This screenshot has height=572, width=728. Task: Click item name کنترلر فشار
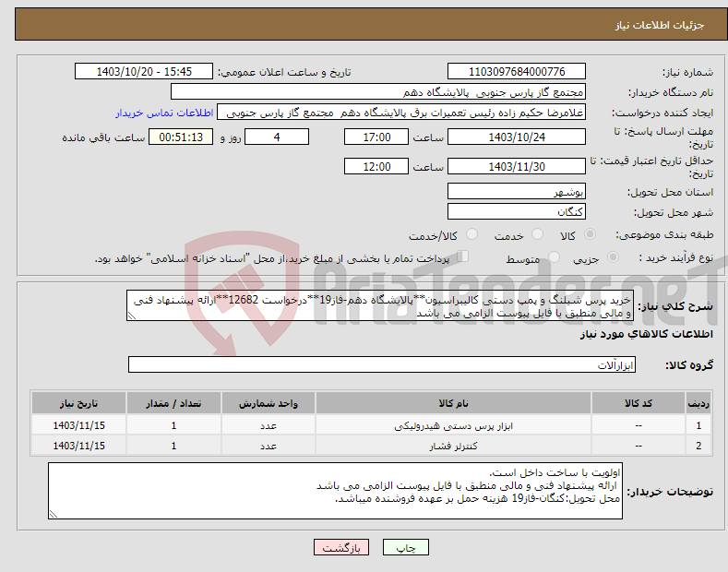[453, 446]
